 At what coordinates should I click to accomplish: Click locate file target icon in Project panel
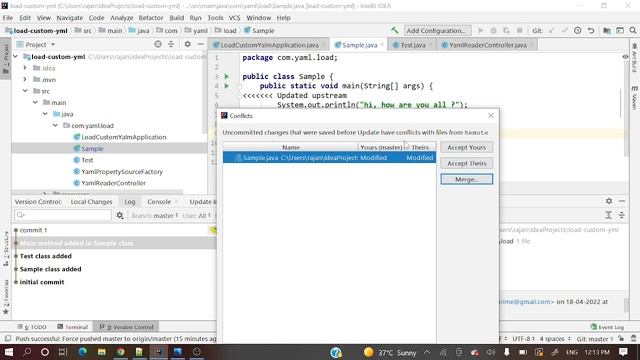pyautogui.click(x=158, y=44)
